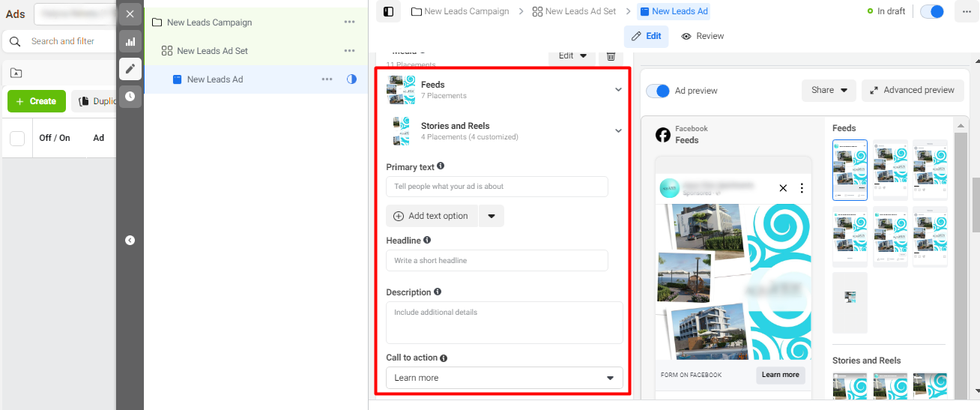This screenshot has width=980, height=410.
Task: Toggle the sidebar layout panel icon
Action: tap(388, 11)
